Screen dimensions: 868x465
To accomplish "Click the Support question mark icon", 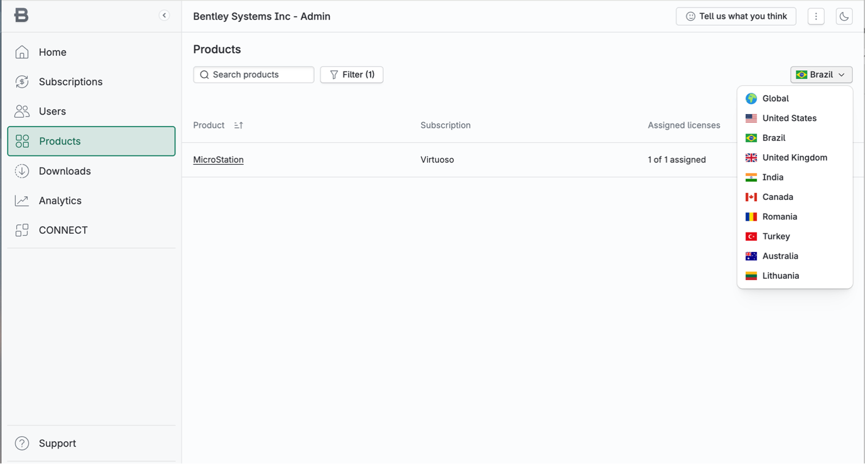I will tap(22, 443).
